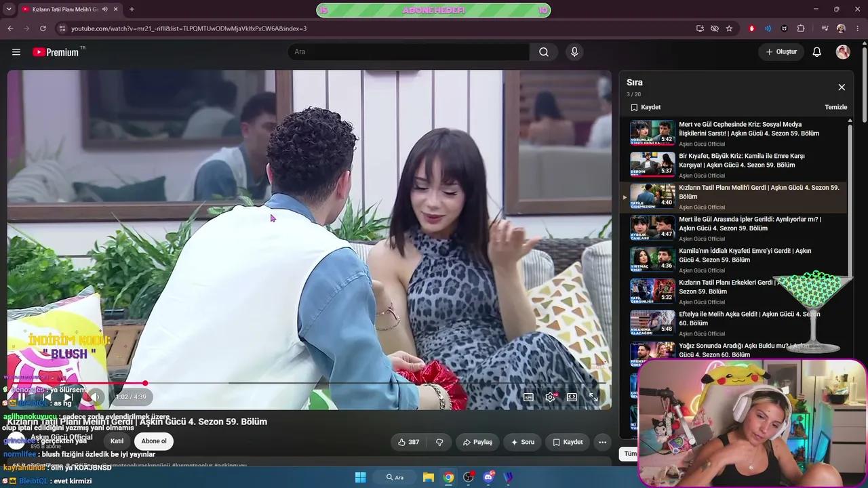Click the Oluştur create button
This screenshot has width=868, height=488.
tap(781, 52)
